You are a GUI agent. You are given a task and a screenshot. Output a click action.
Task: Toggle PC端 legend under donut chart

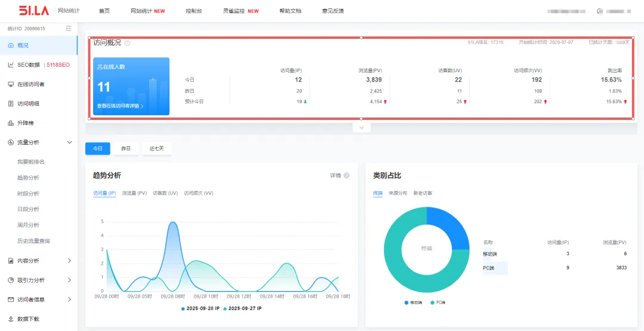tap(438, 302)
